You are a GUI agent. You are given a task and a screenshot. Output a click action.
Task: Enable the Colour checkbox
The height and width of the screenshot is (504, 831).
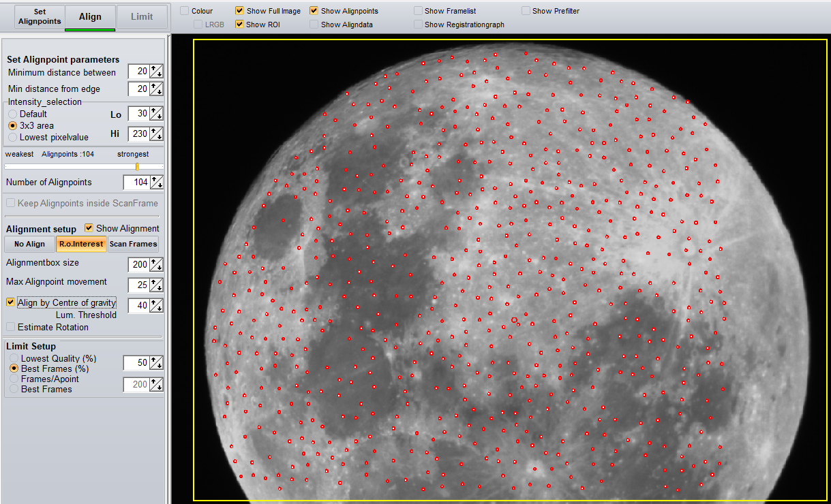pos(185,11)
